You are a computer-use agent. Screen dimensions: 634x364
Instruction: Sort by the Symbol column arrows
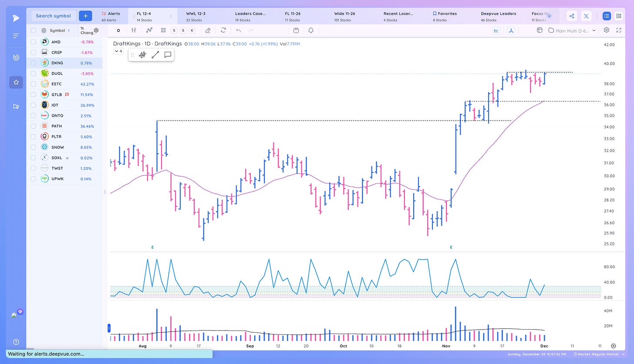click(69, 30)
